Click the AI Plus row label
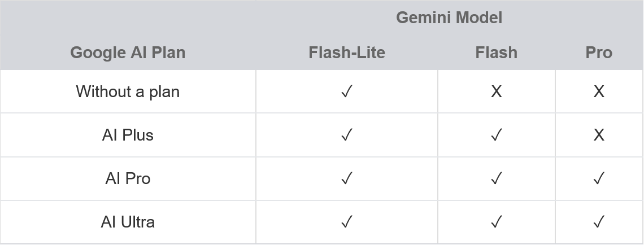The height and width of the screenshot is (245, 644). point(128,135)
